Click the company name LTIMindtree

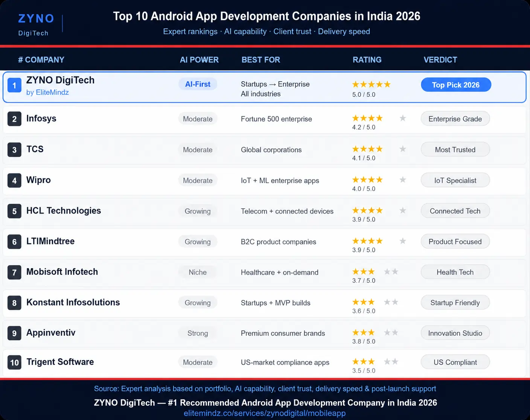pyautogui.click(x=50, y=241)
